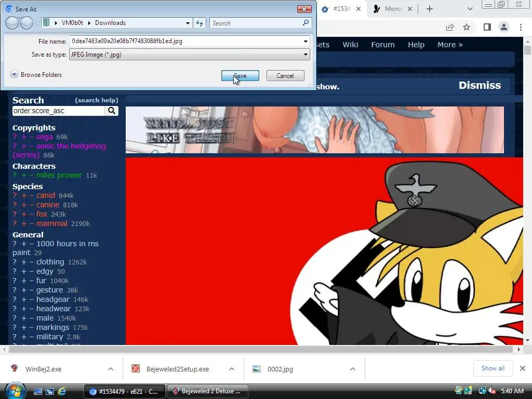
Task: Click the mammal species tag
Action: (x=51, y=223)
